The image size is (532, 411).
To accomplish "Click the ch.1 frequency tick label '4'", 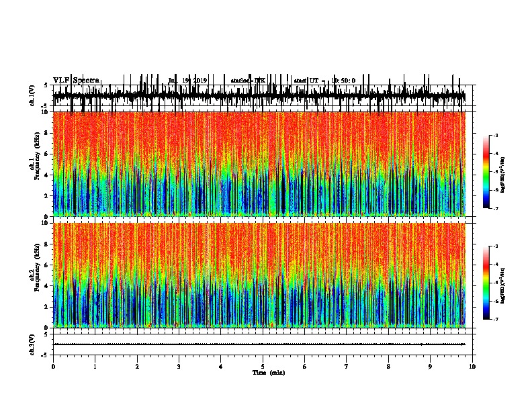I will pyautogui.click(x=47, y=175).
